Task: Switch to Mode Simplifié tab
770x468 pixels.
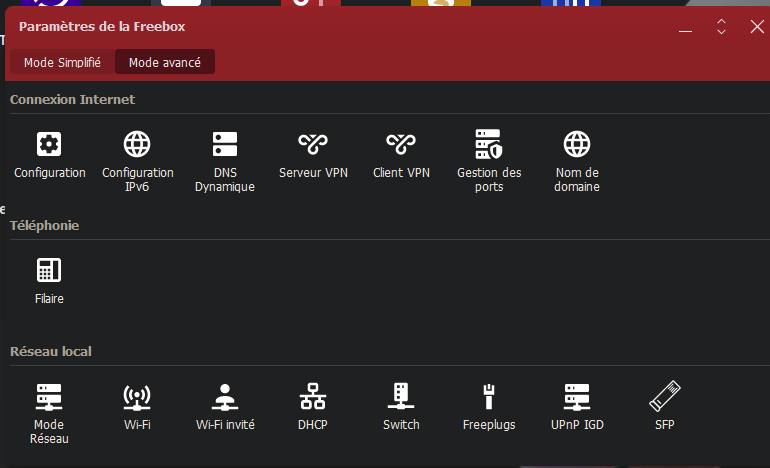Action: click(x=62, y=62)
